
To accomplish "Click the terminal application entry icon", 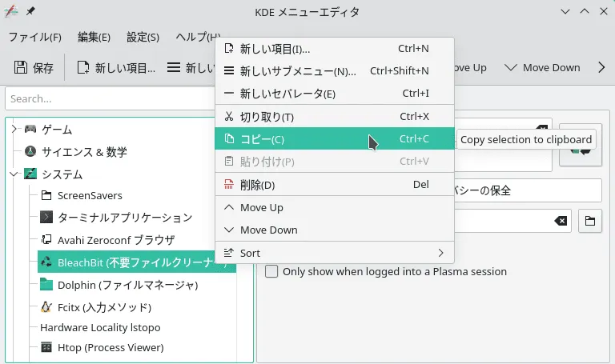I will pos(46,218).
